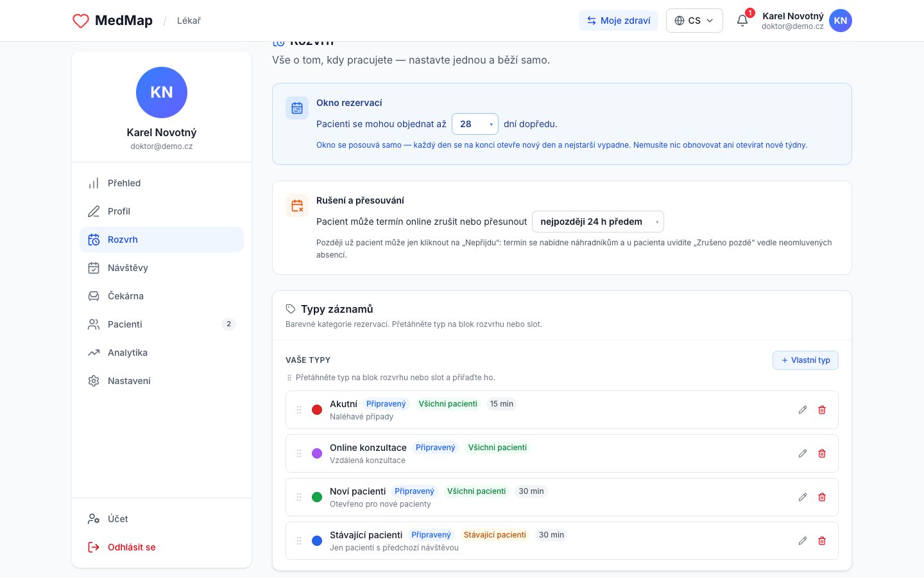
Task: Open the Čekárna page
Action: click(162, 296)
